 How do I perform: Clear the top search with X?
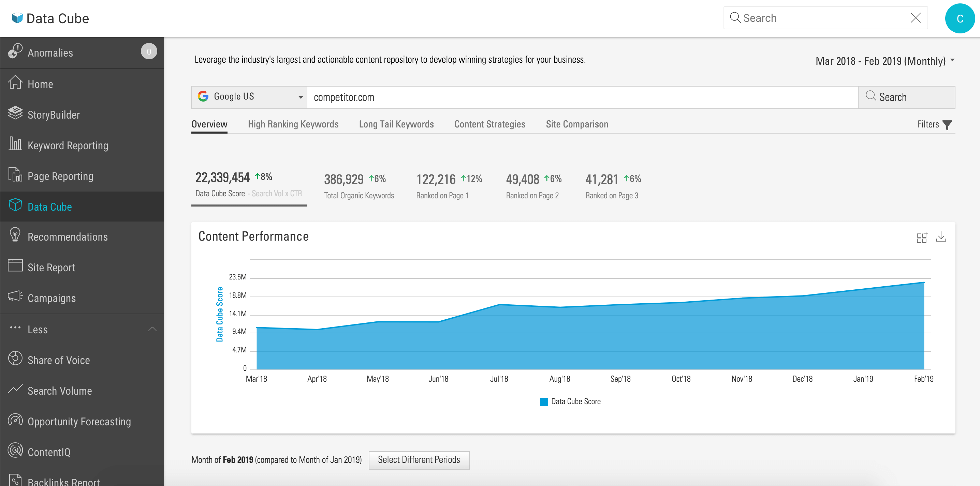pyautogui.click(x=916, y=17)
